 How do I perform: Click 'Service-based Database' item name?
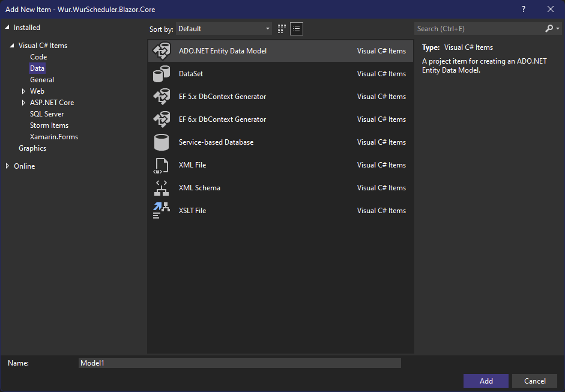click(x=216, y=142)
